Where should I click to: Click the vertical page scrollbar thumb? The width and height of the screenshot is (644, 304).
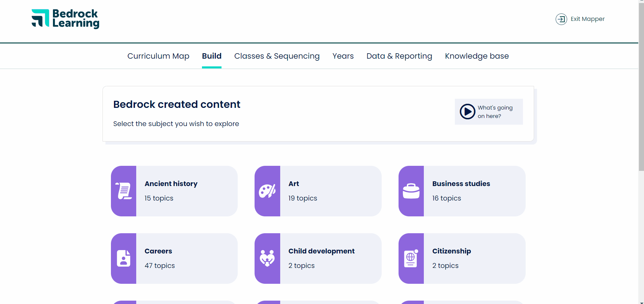(641, 88)
